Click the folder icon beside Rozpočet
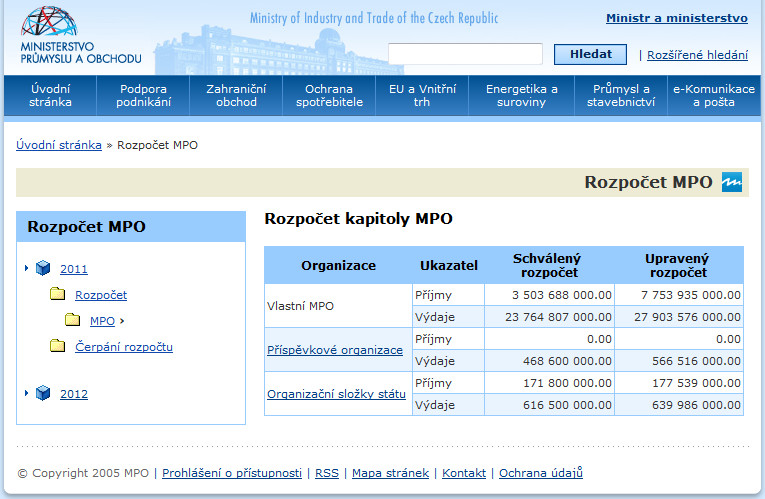The height and width of the screenshot is (499, 765). click(58, 294)
